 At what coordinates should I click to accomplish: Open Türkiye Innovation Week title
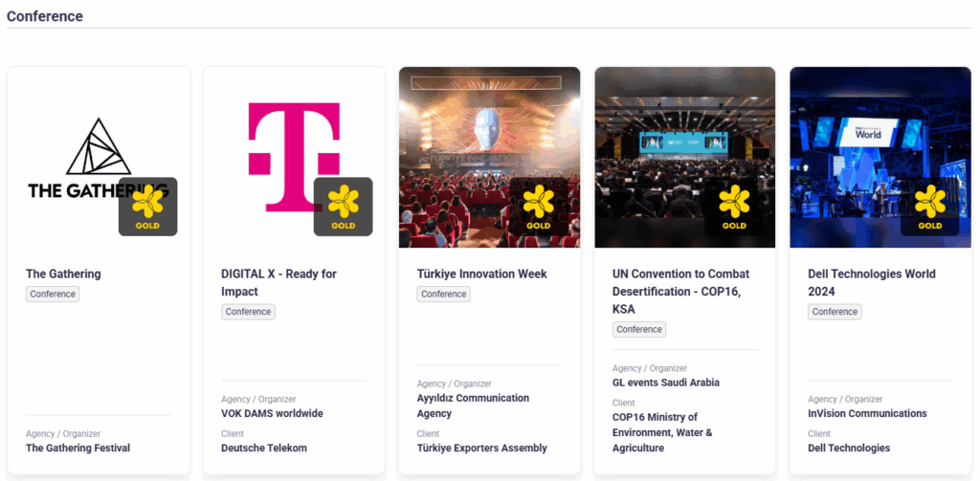pos(482,273)
